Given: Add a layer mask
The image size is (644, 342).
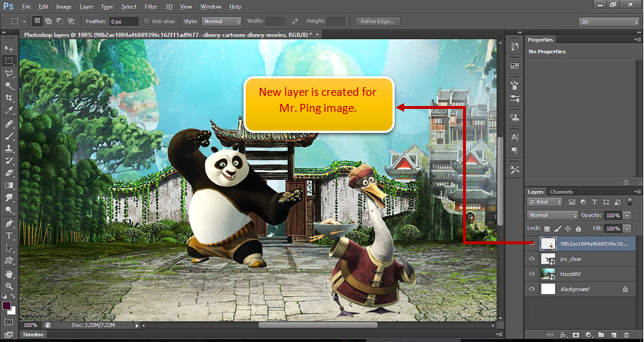Looking at the screenshot, I should [x=576, y=335].
